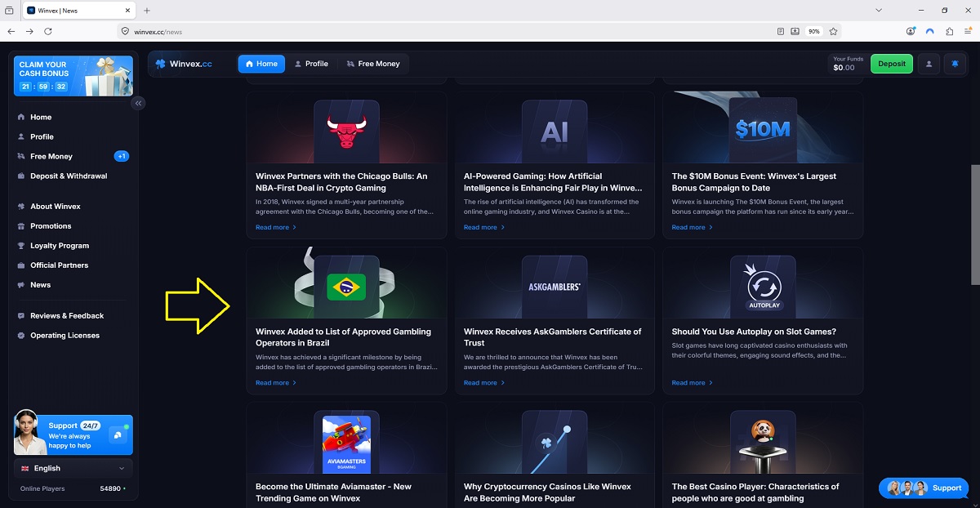
Task: Open 'Become the Ultimate Aviamaster' headline
Action: tap(333, 492)
